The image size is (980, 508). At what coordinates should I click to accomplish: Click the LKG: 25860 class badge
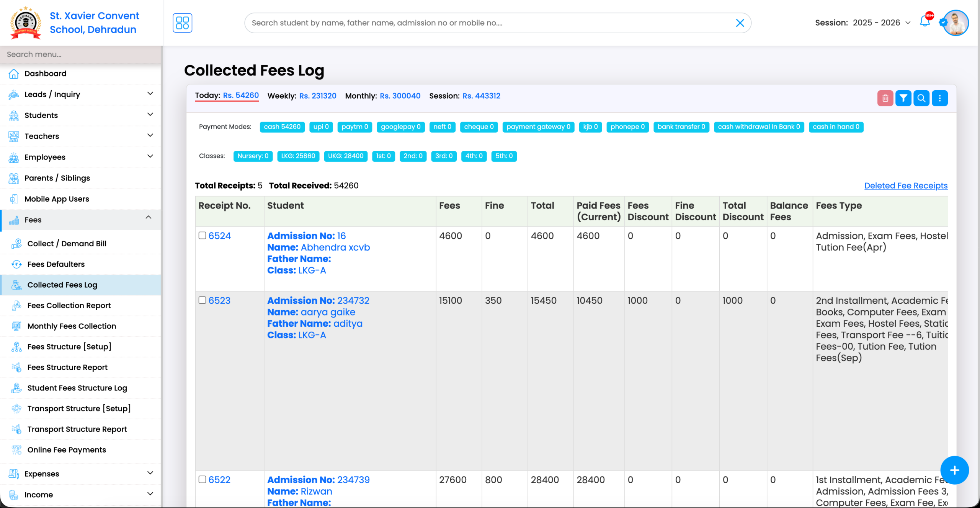(298, 156)
